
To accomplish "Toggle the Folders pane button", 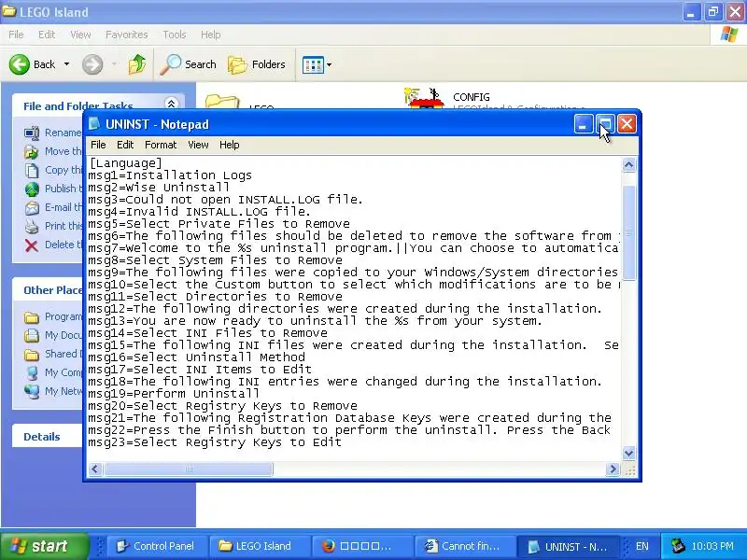I will (257, 64).
